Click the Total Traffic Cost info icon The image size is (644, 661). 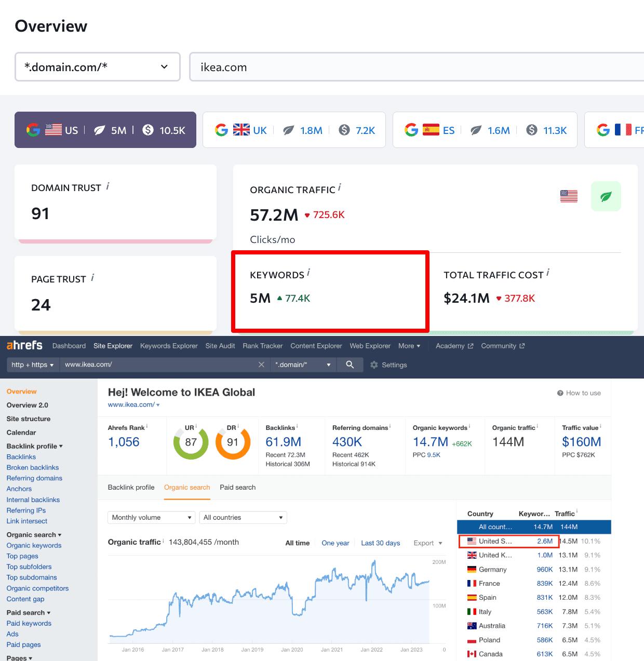[x=548, y=272]
